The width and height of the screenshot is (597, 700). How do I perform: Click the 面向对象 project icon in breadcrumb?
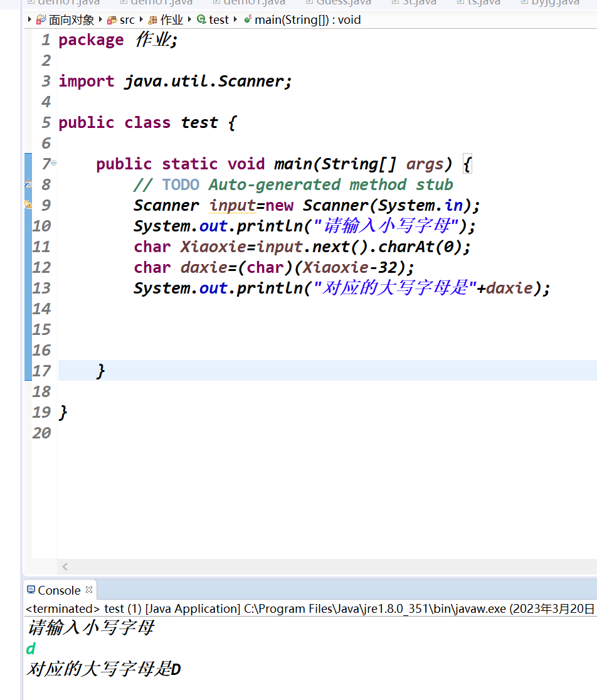(41, 19)
